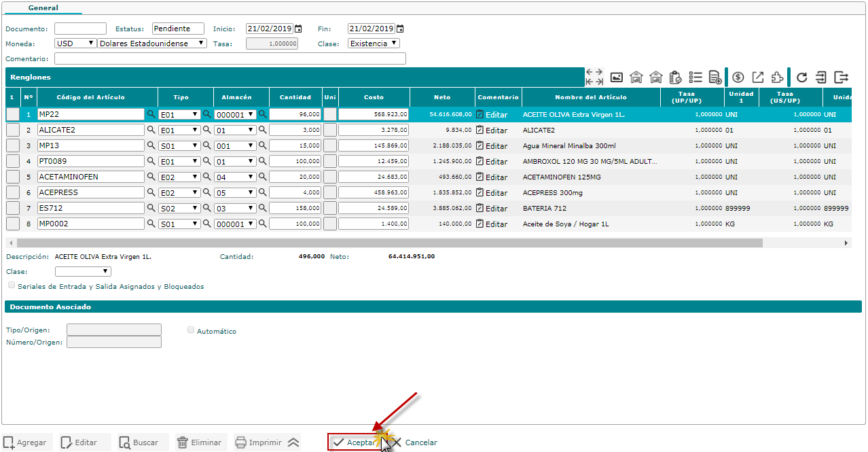The height and width of the screenshot is (452, 868).
Task: Open calendar picker next to Inicio date
Action: [x=297, y=29]
